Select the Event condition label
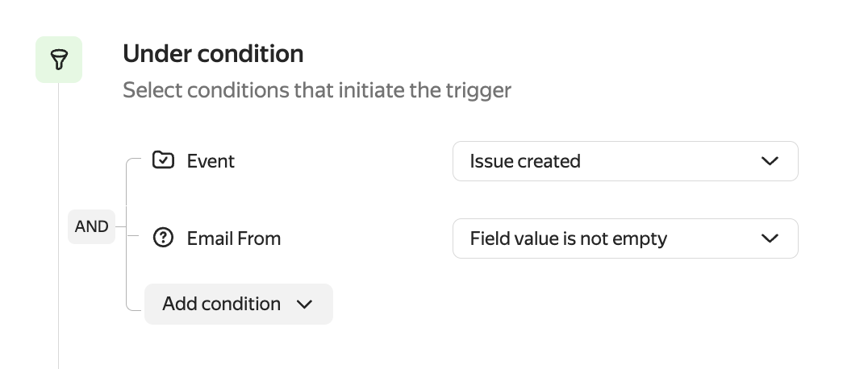The width and height of the screenshot is (868, 369). 211,161
